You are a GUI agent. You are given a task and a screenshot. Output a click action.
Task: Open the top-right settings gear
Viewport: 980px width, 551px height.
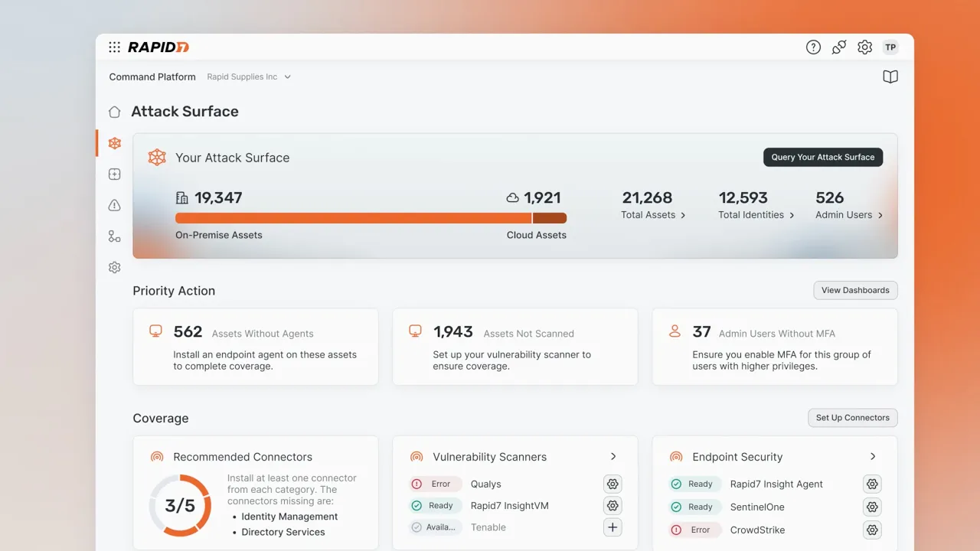(864, 47)
